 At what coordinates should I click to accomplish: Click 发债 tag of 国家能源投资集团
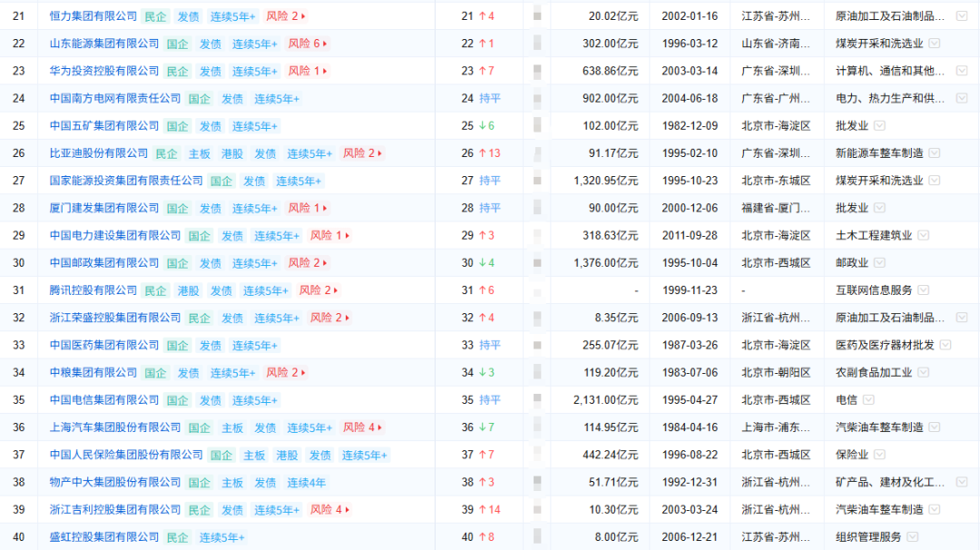(x=254, y=182)
